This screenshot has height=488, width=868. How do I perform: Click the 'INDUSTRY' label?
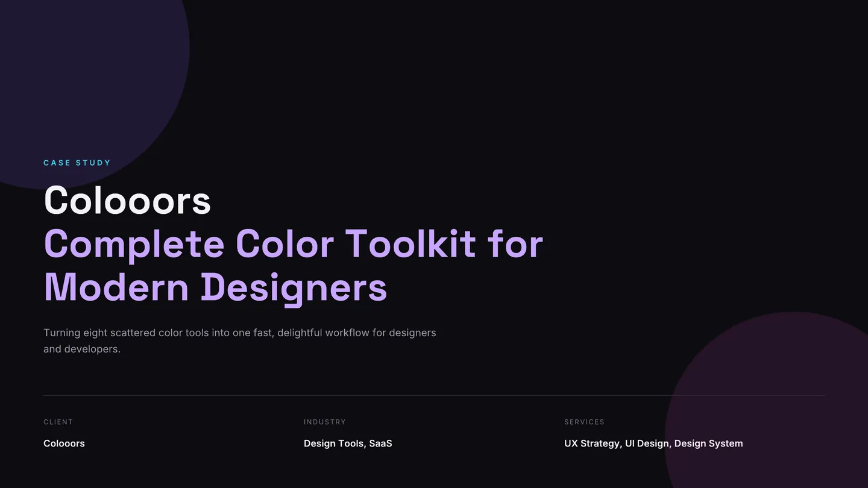[x=325, y=422]
